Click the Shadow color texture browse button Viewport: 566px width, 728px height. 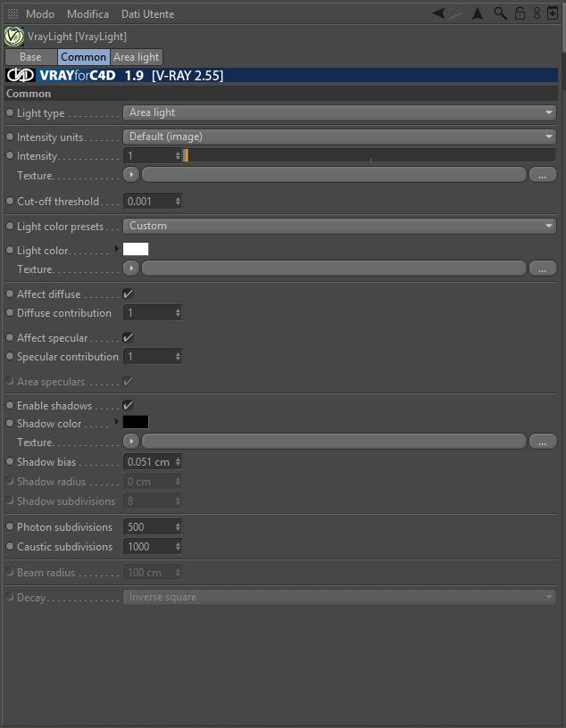(x=542, y=442)
